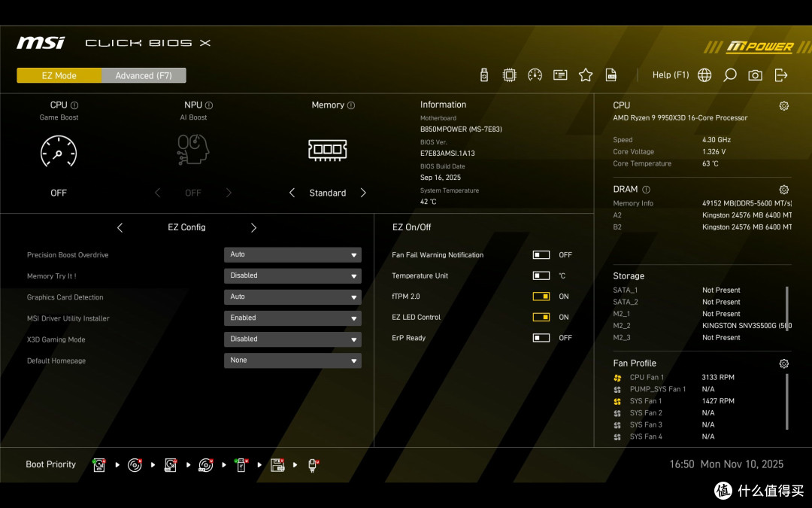This screenshot has height=508, width=812.
Task: Click the Fan Profile list scrollbar
Action: click(x=787, y=402)
